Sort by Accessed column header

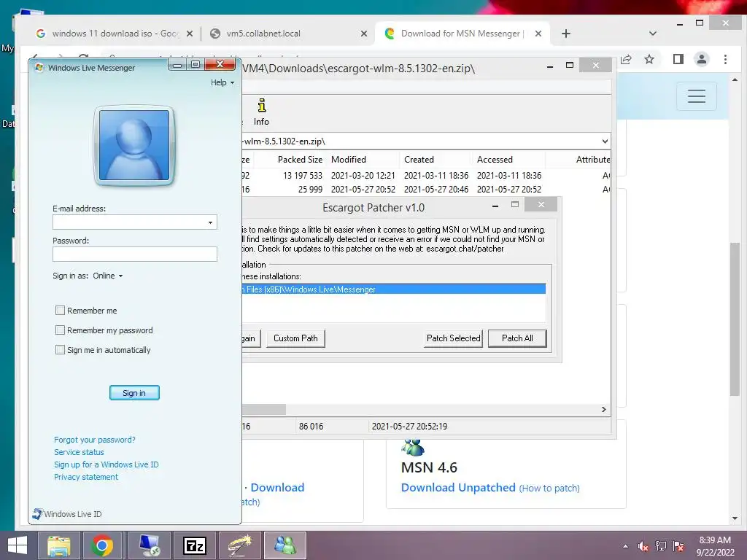tap(508, 160)
